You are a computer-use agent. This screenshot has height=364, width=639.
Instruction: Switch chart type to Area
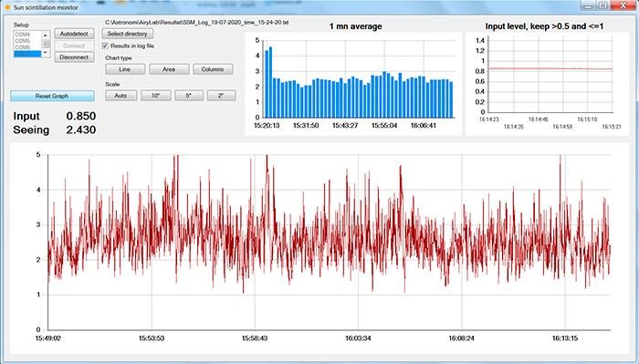(169, 69)
